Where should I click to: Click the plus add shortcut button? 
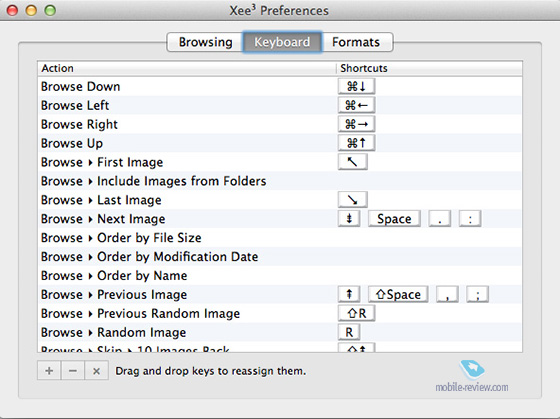[x=49, y=371]
